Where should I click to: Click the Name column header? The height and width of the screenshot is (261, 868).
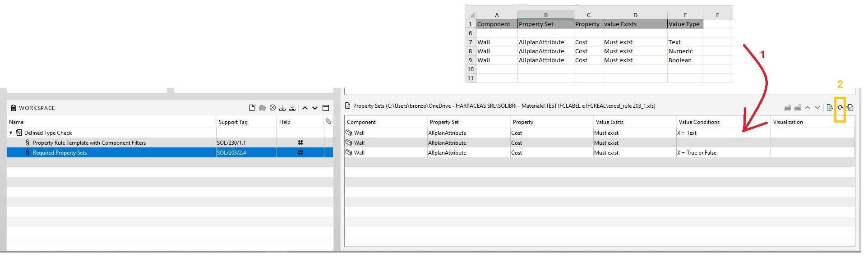(111, 122)
